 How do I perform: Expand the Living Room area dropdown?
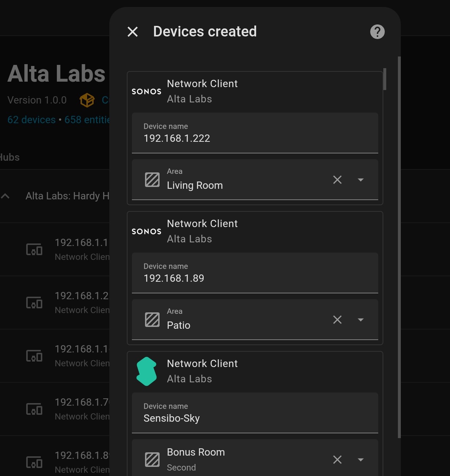[360, 180]
